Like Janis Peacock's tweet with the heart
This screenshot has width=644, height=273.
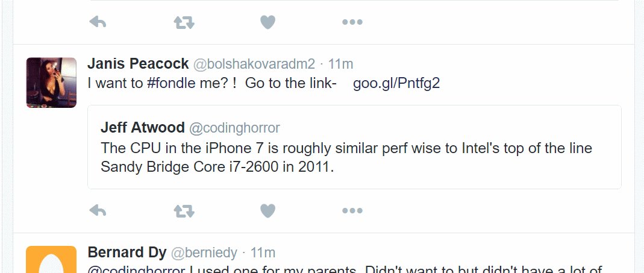click(267, 210)
